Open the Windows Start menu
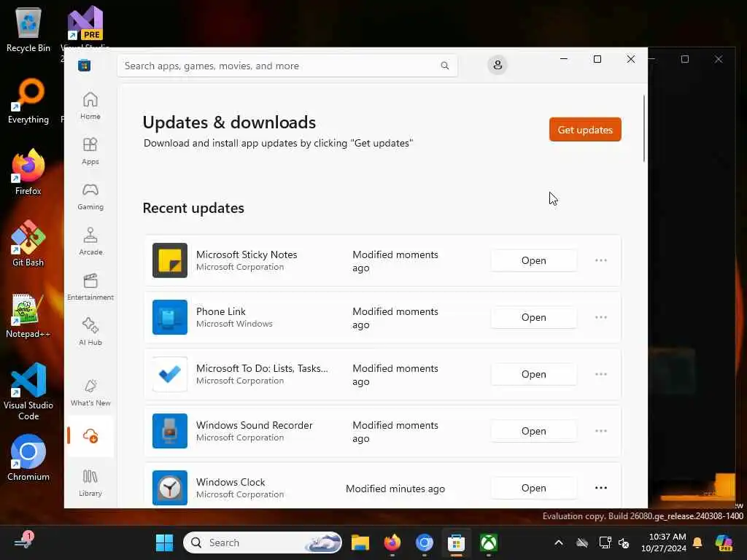 click(x=164, y=542)
